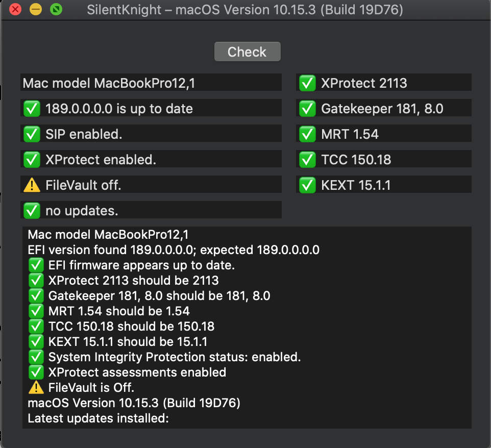
Task: Close the SilentKnight window
Action: pos(15,9)
